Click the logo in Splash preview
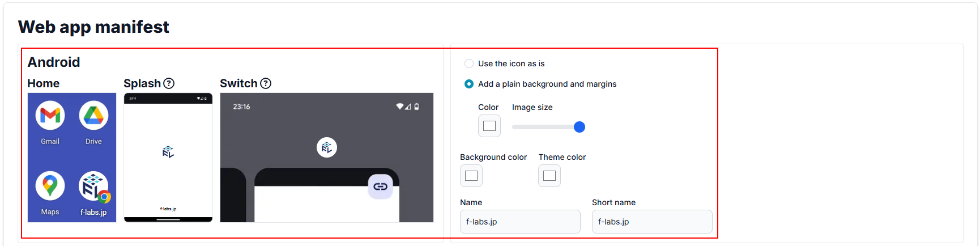This screenshot has height=246, width=980. [x=168, y=152]
